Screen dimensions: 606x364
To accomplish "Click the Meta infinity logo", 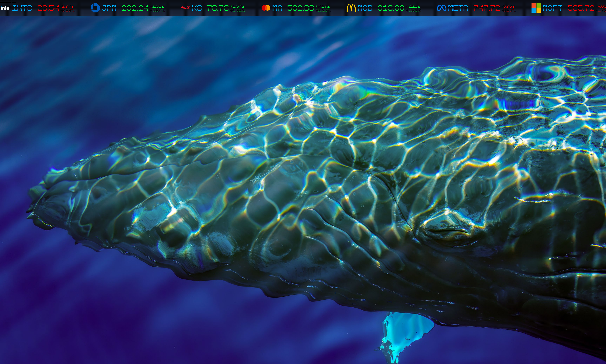I will pos(442,8).
